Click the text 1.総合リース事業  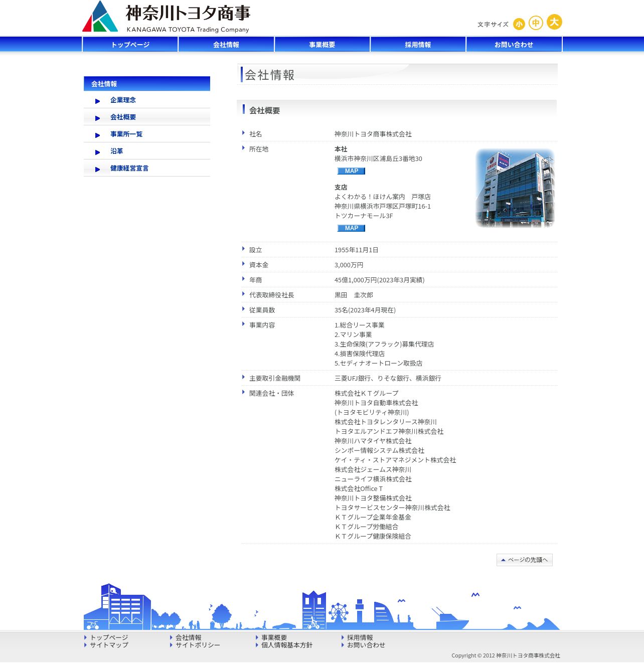click(360, 325)
